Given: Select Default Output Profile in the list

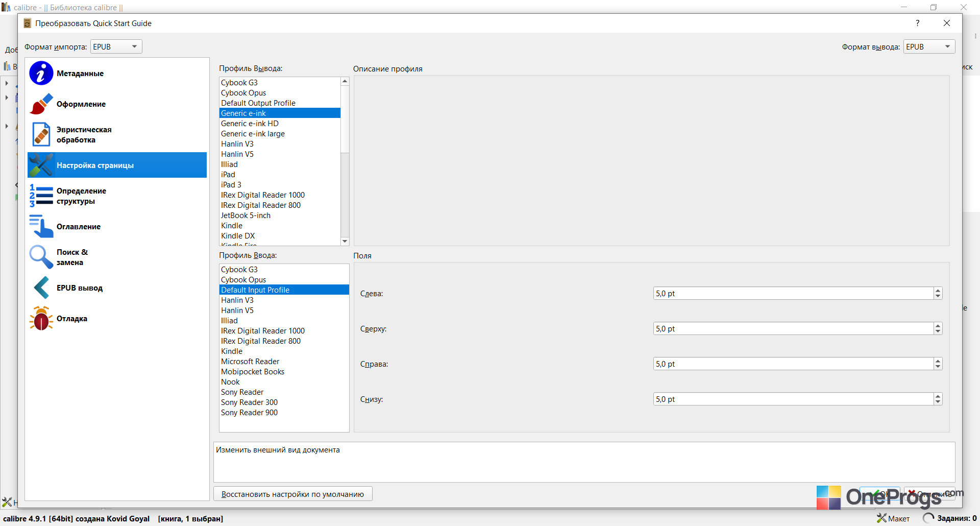Looking at the screenshot, I should 280,103.
